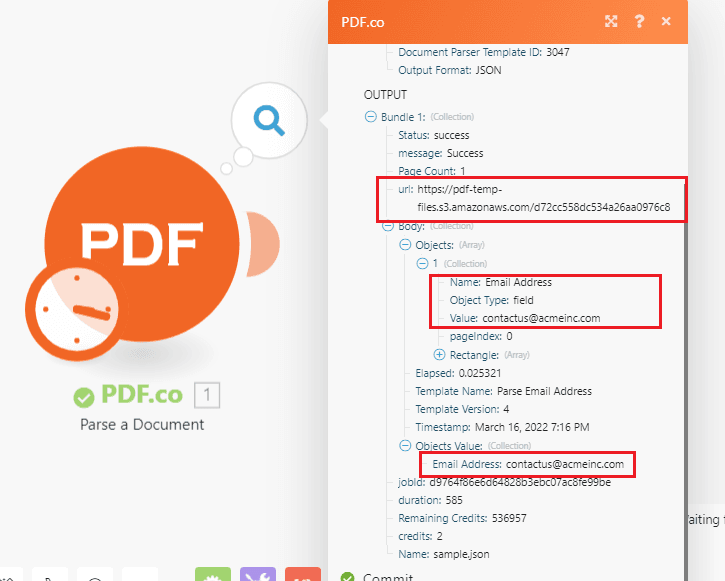725x581 pixels.
Task: Collapse the Body collection node
Action: pos(389,226)
